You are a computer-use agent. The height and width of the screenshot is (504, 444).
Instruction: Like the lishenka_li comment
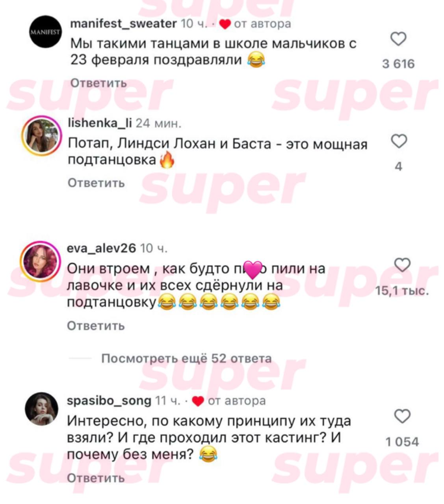tap(399, 141)
